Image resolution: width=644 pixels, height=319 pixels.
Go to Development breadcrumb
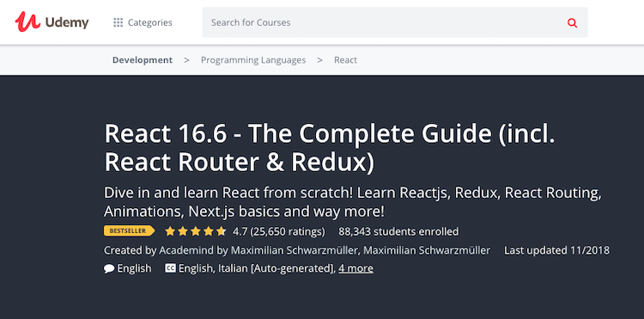[143, 60]
